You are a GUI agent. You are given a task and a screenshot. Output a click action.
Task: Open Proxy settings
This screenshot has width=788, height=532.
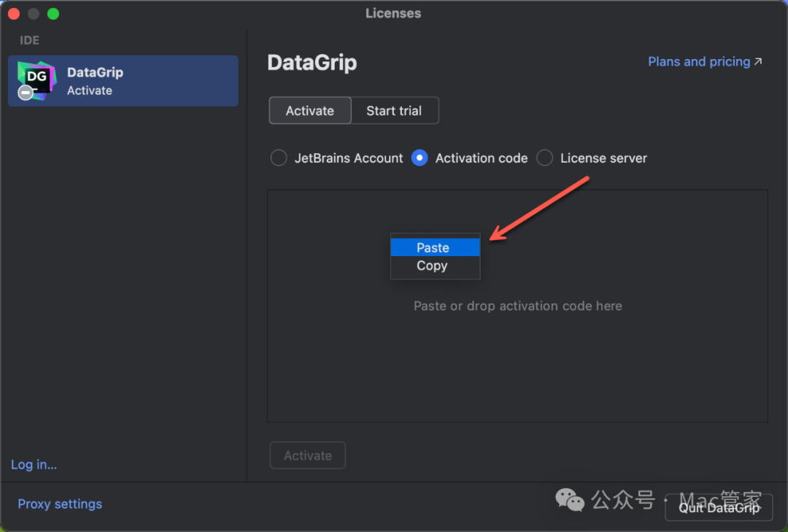pyautogui.click(x=60, y=504)
